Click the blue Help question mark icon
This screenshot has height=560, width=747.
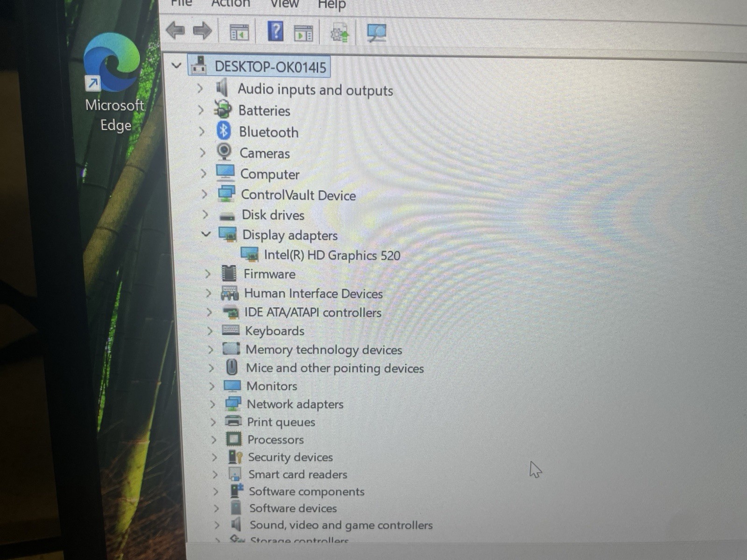tap(275, 32)
